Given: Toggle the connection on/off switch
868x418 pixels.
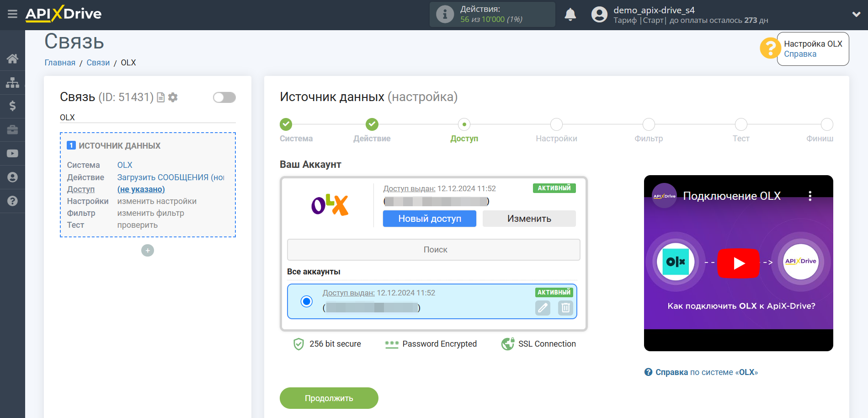Looking at the screenshot, I should click(x=224, y=97).
